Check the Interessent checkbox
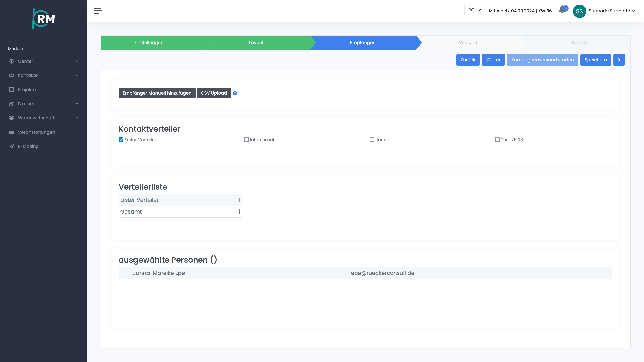This screenshot has height=362, width=644. pyautogui.click(x=247, y=140)
